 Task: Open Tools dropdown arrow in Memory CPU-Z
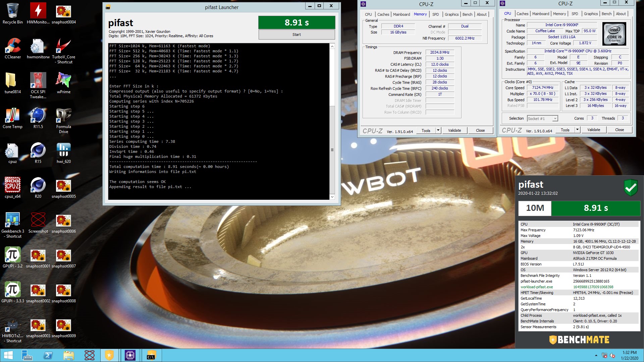tap(438, 130)
